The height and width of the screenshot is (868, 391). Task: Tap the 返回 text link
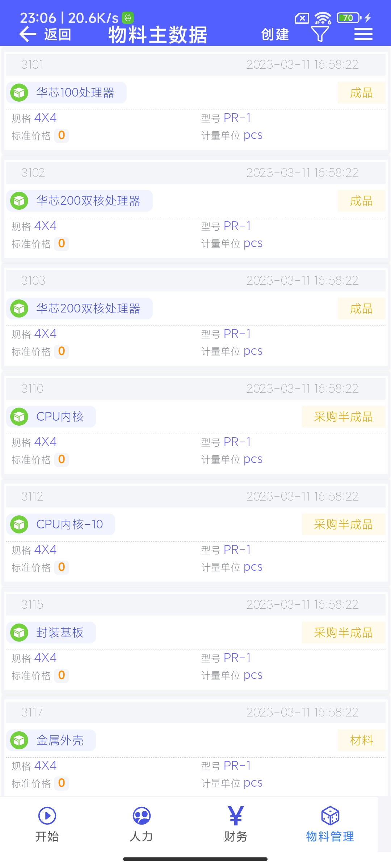tap(58, 35)
